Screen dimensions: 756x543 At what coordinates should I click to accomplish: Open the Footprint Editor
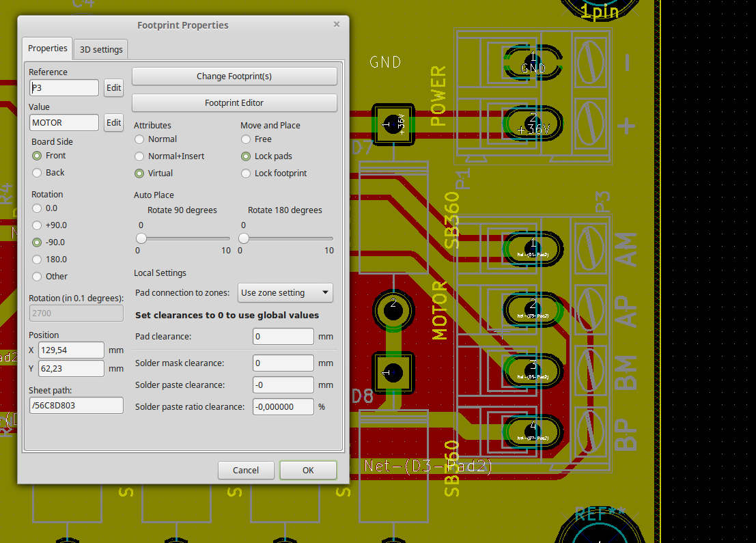click(x=234, y=102)
